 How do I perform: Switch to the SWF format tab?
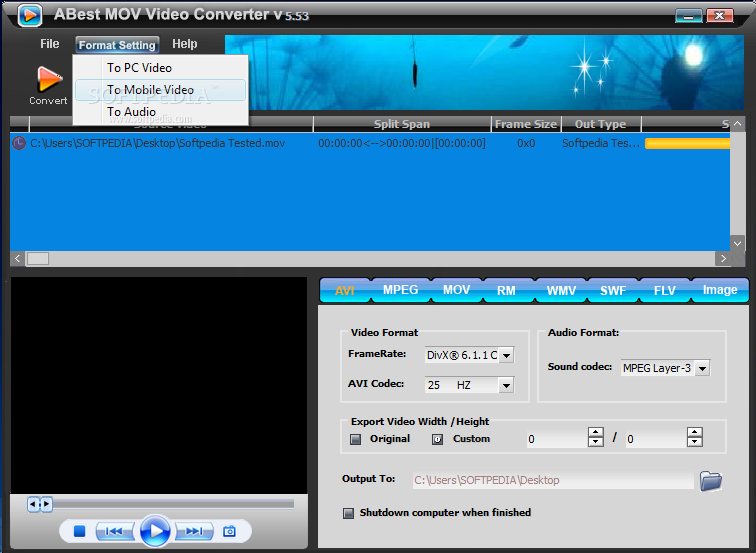point(613,291)
